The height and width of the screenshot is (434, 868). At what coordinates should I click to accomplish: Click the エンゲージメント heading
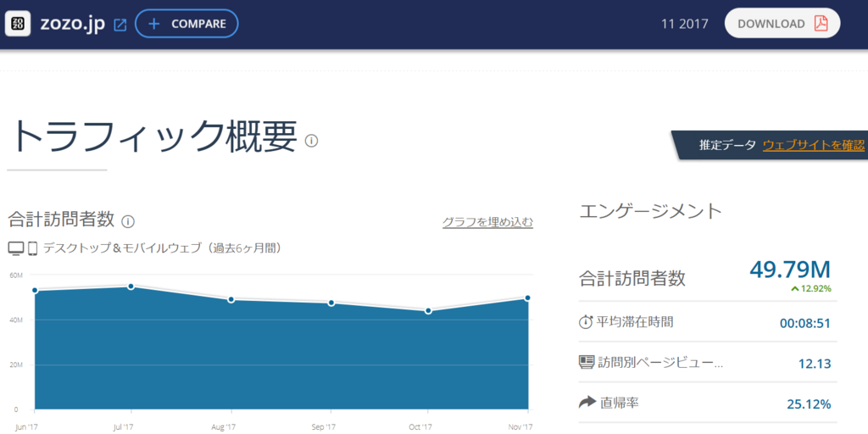click(x=651, y=211)
